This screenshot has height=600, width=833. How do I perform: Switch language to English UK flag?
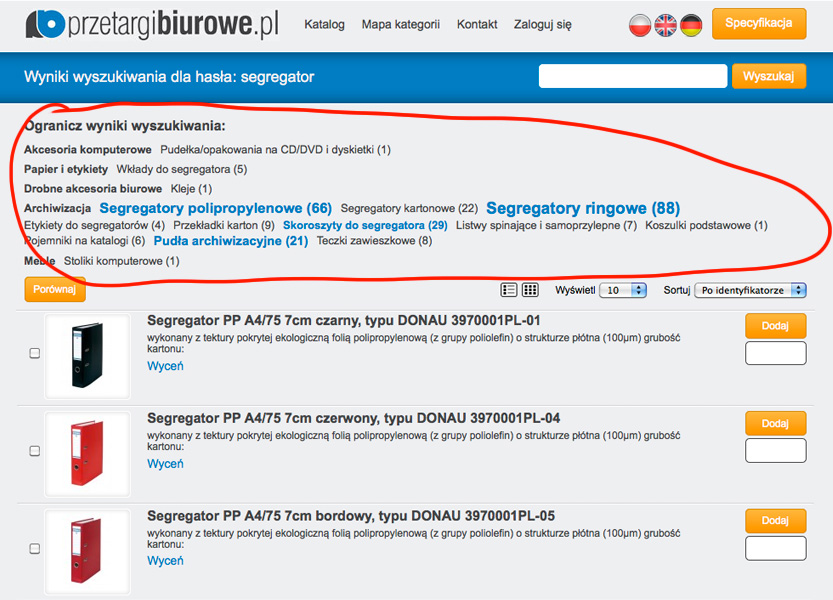(x=666, y=25)
